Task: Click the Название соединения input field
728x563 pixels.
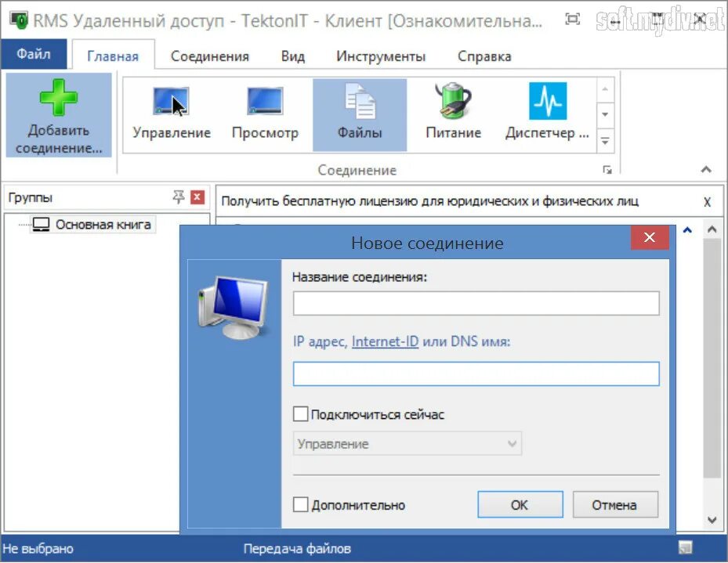Action: (x=476, y=303)
